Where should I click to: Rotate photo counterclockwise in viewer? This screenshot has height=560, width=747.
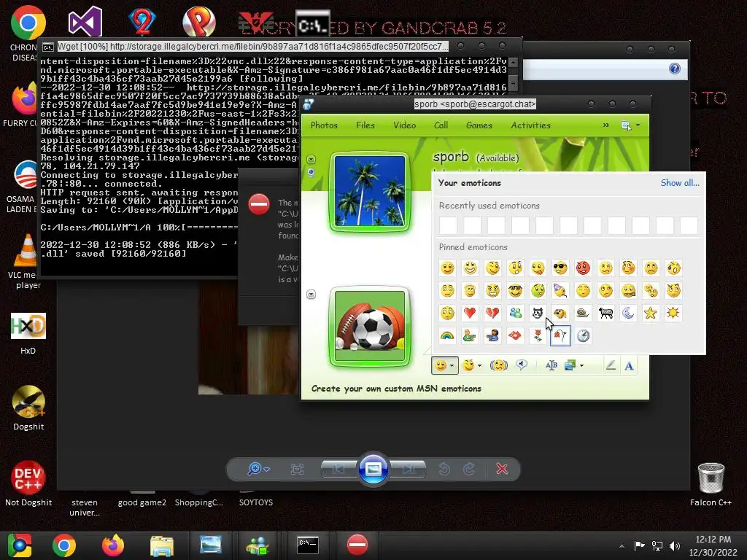444,469
